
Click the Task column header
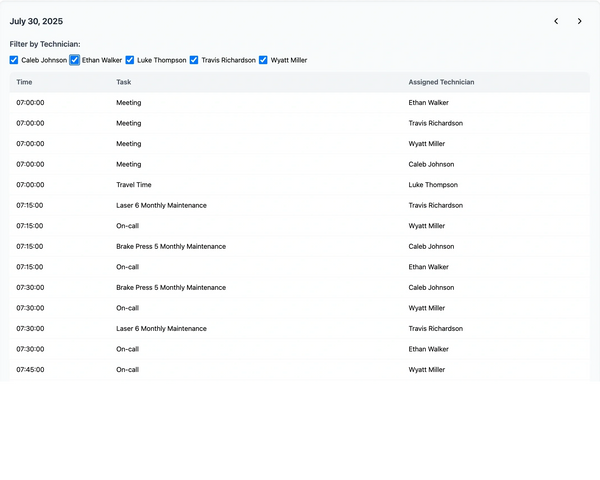pyautogui.click(x=123, y=82)
